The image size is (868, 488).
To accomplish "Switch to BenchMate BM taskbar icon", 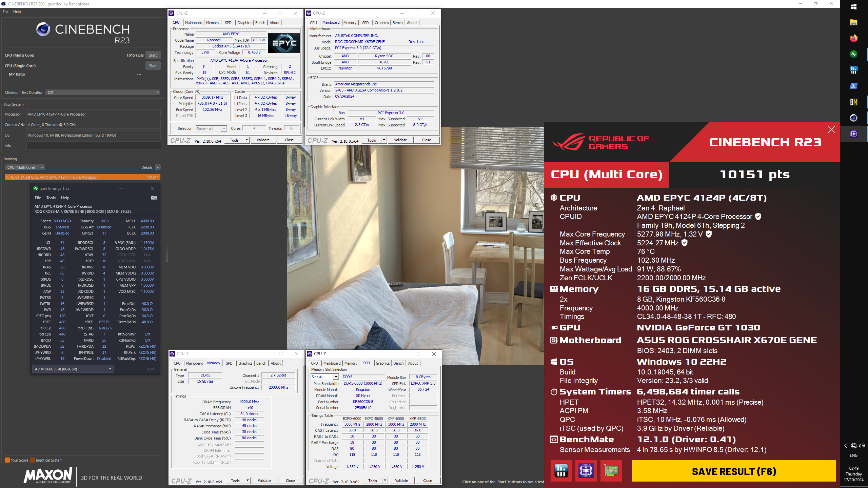I will coord(854,102).
